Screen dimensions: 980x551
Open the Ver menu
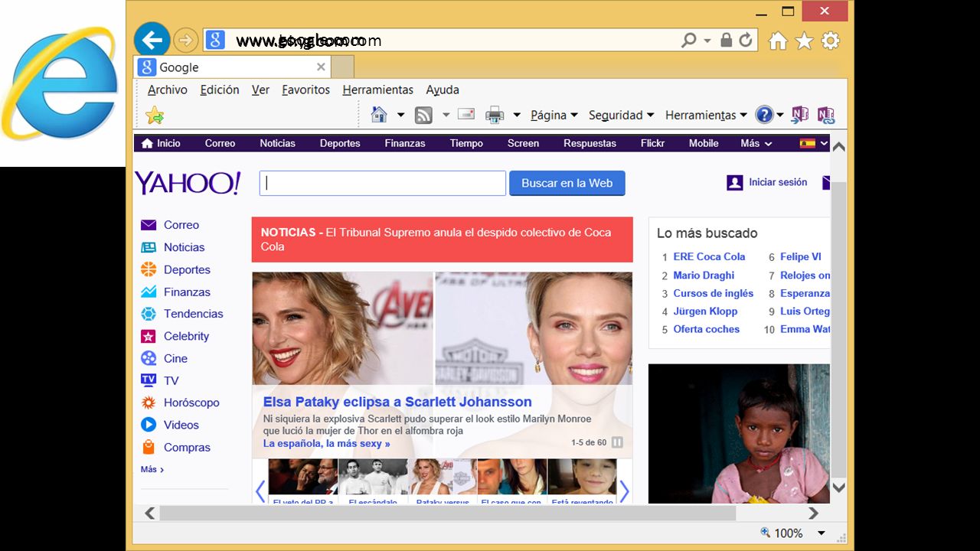pyautogui.click(x=260, y=90)
